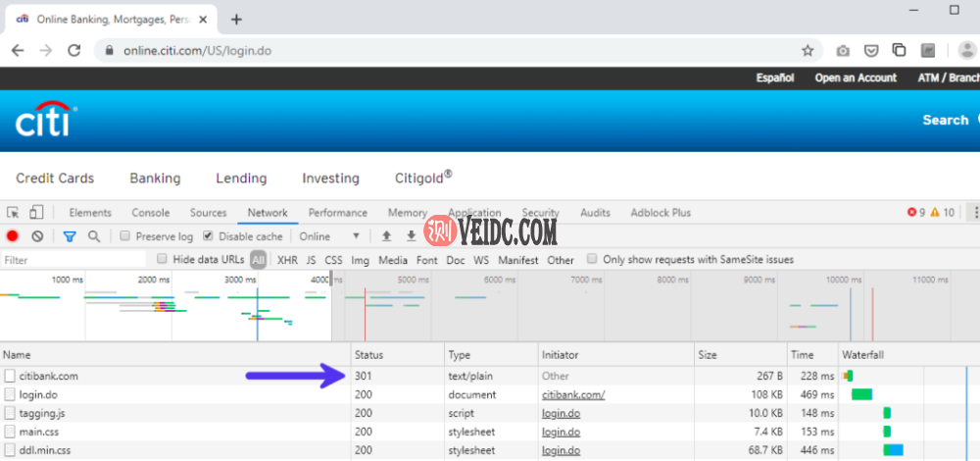Viewport: 980px width, 461px height.
Task: Select the All filter button
Action: pos(258,260)
